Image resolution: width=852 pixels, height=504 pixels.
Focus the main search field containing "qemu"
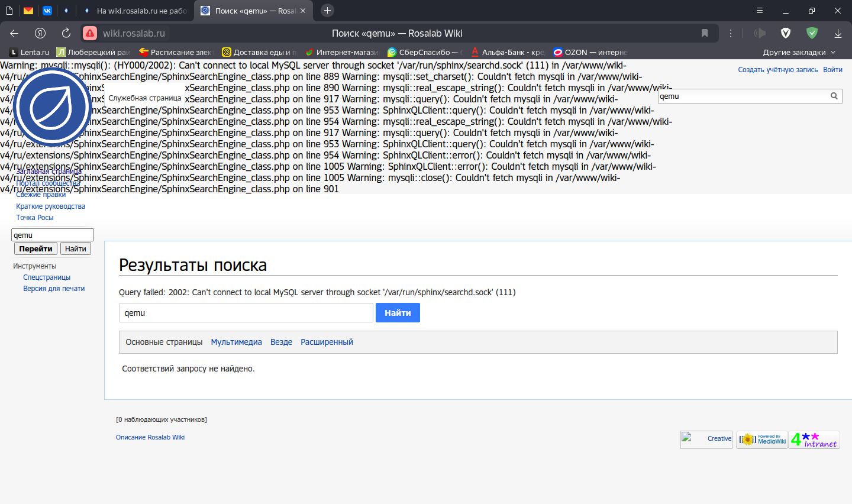click(246, 313)
